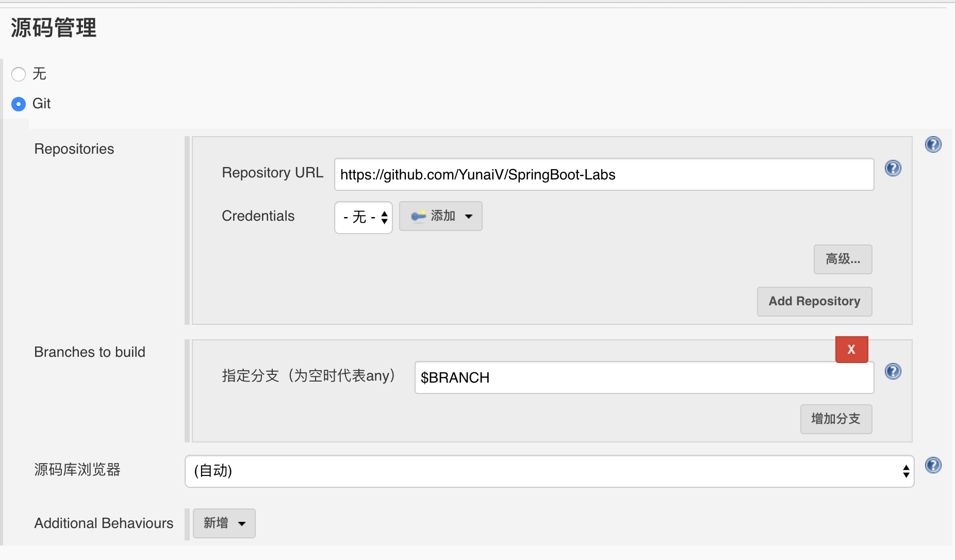Click the key icon on 添加 button

tap(418, 216)
